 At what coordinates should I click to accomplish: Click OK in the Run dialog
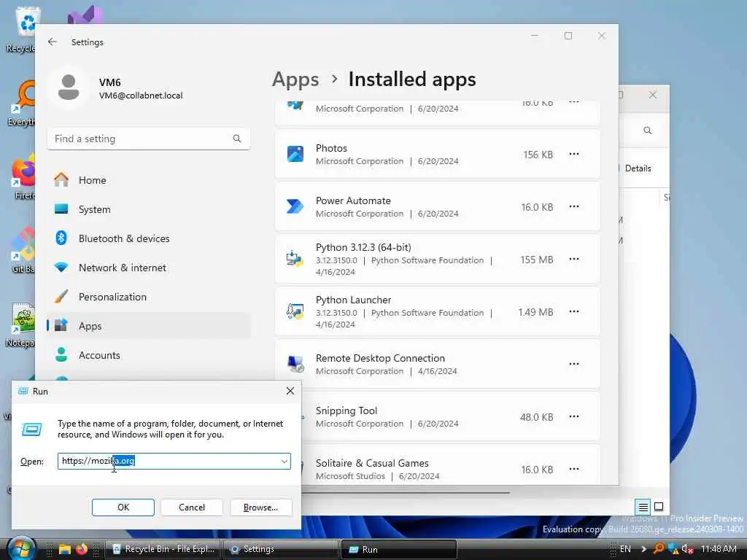[x=123, y=507]
